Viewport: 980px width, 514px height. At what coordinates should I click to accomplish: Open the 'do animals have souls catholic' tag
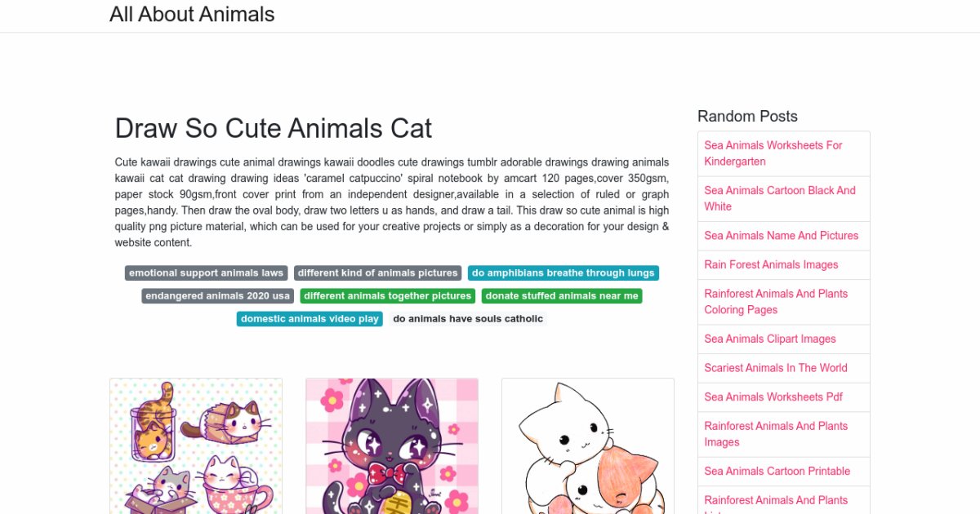pos(468,319)
